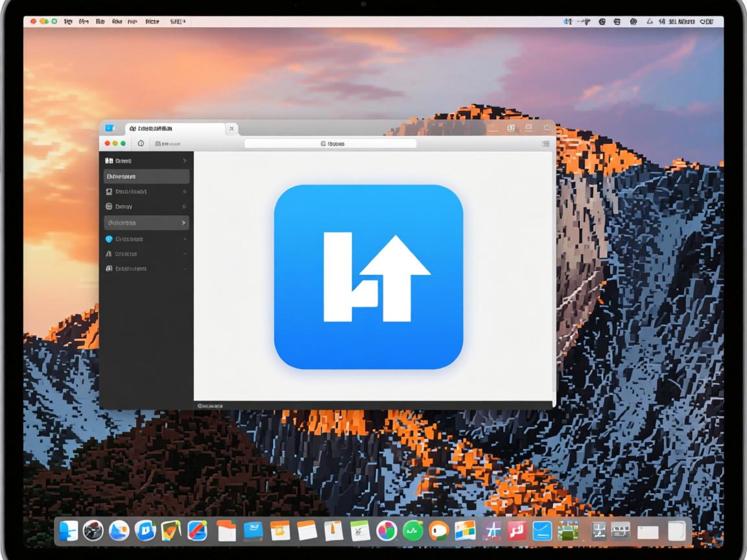
Task: Click the circular icon beside the traffic lights
Action: tap(141, 143)
